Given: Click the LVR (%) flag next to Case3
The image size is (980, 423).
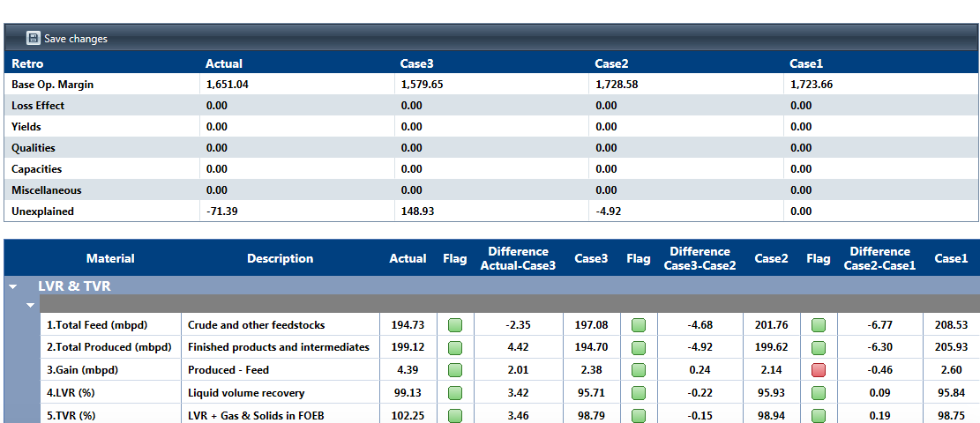Looking at the screenshot, I should click(638, 393).
